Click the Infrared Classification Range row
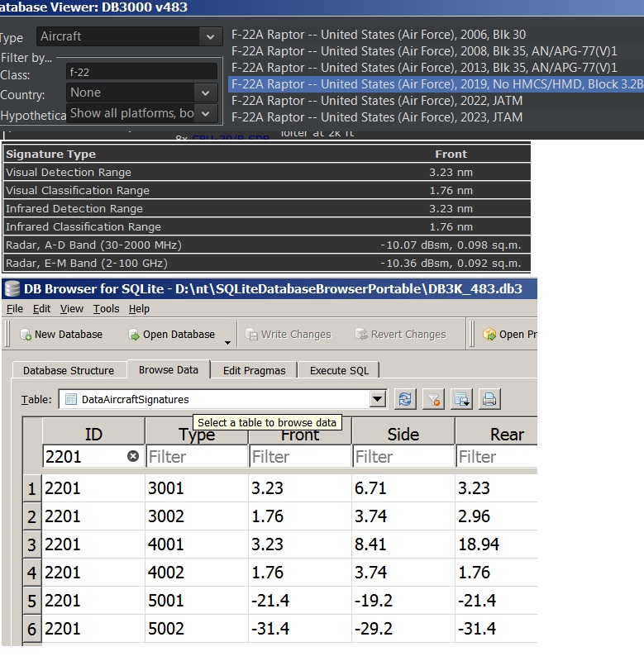 pos(267,226)
